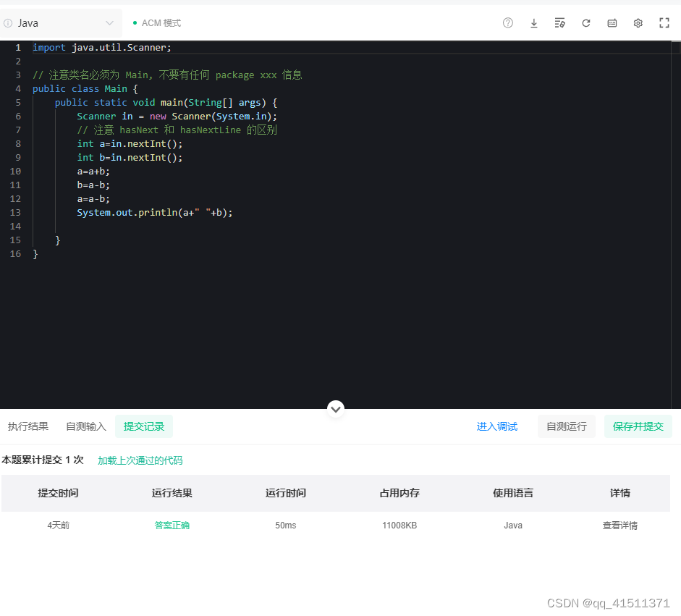The width and height of the screenshot is (681, 616).
Task: Click line 9 int b=in.nextInt()
Action: (130, 157)
